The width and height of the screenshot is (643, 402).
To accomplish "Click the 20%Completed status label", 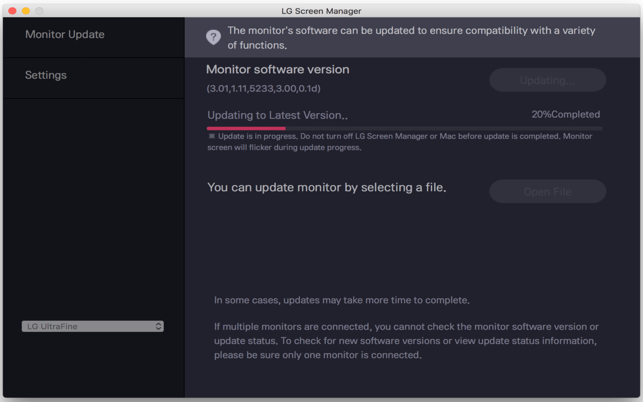I will (x=565, y=115).
